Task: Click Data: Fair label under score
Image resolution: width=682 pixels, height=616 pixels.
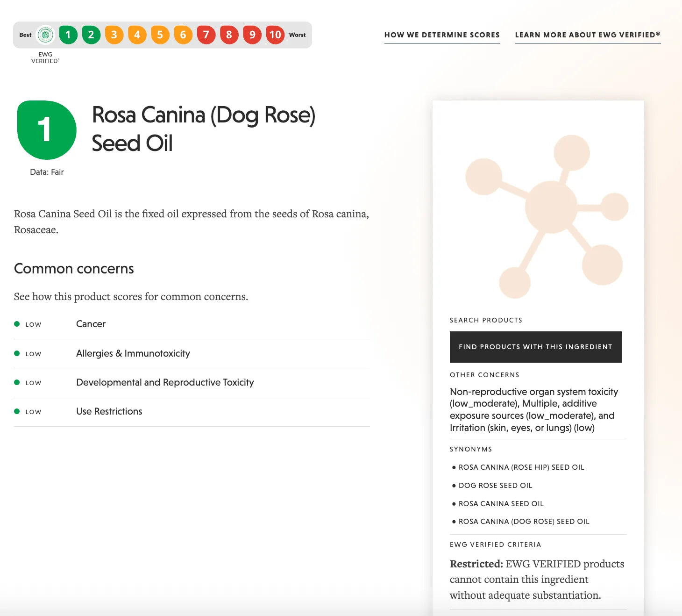Action: (47, 172)
